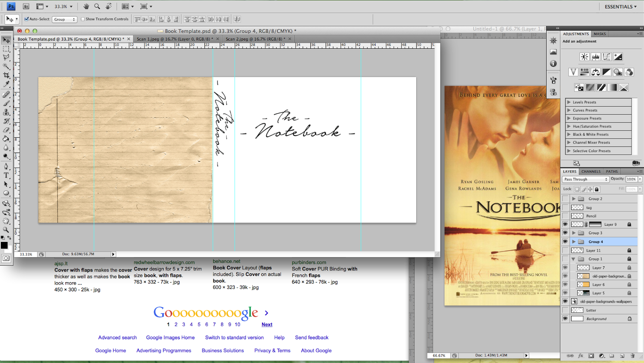Image resolution: width=644 pixels, height=363 pixels.
Task: Select the Horizontal Type tool
Action: coord(6,175)
